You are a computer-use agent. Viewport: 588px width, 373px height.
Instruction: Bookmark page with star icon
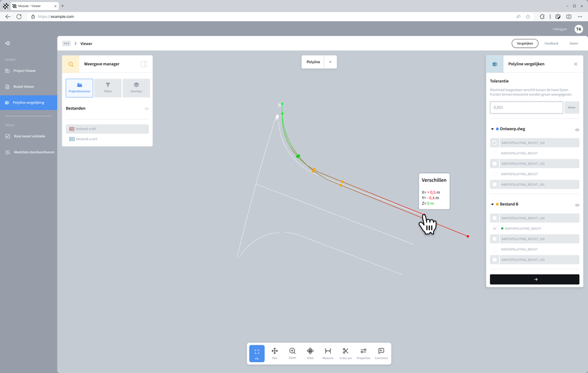point(528,17)
